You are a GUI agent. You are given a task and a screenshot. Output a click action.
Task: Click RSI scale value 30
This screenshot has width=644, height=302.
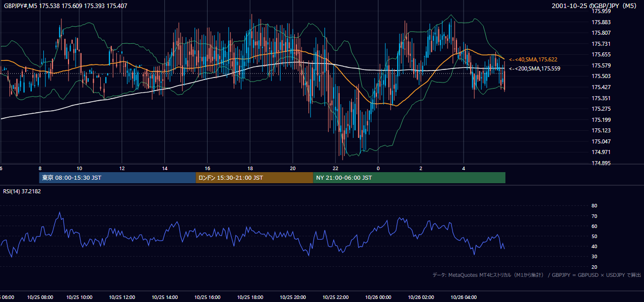pos(594,257)
